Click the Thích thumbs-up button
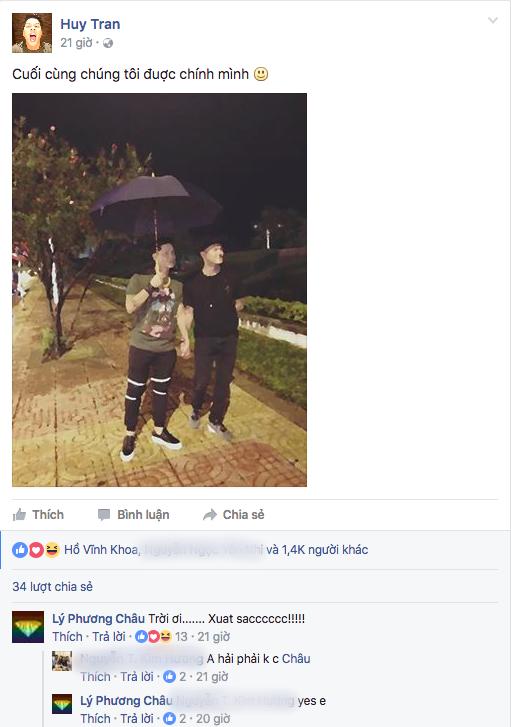This screenshot has height=727, width=511. click(38, 515)
